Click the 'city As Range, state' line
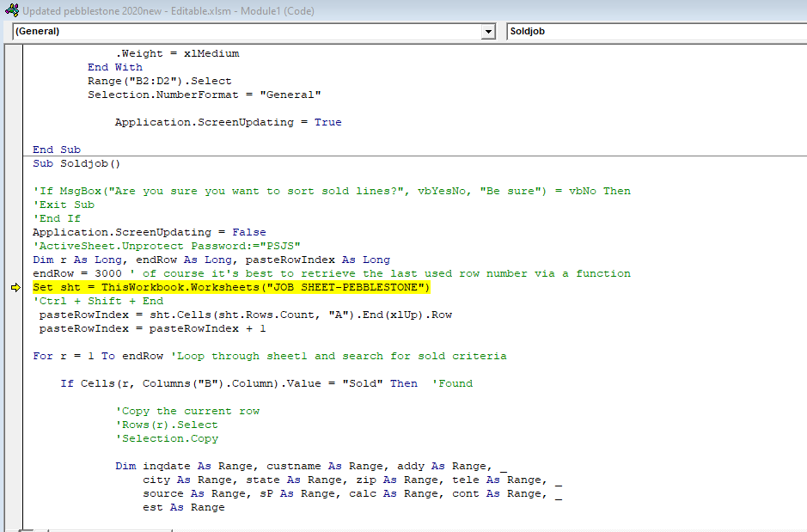Image resolution: width=807 pixels, height=532 pixels. 352,480
